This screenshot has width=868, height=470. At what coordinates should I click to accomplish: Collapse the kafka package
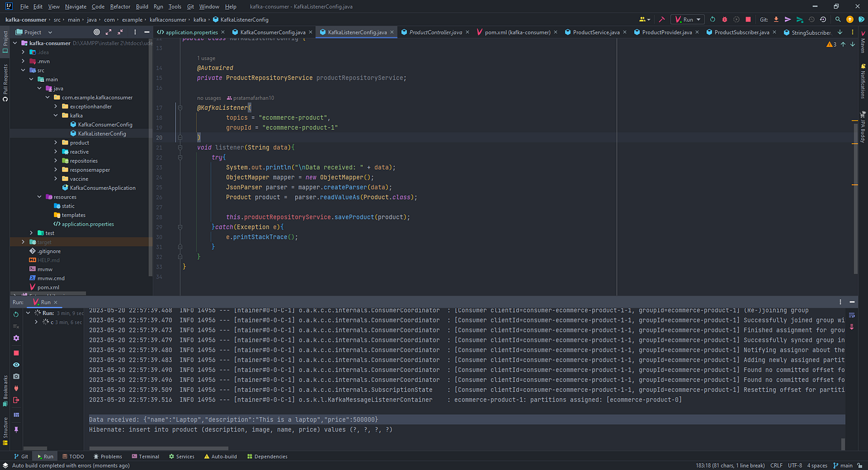[56, 115]
